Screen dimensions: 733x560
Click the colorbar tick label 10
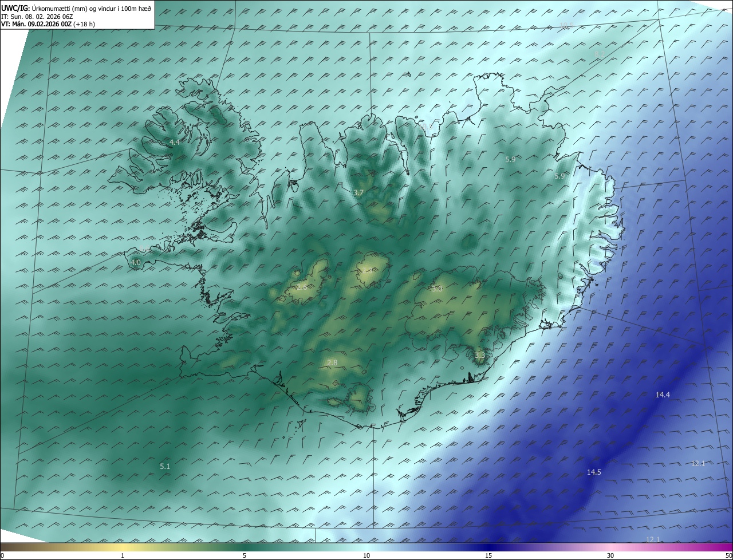point(366,555)
